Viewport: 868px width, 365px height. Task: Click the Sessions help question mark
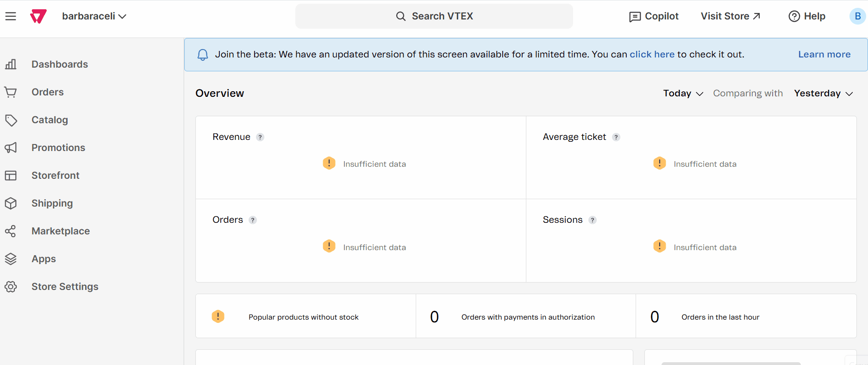click(593, 220)
